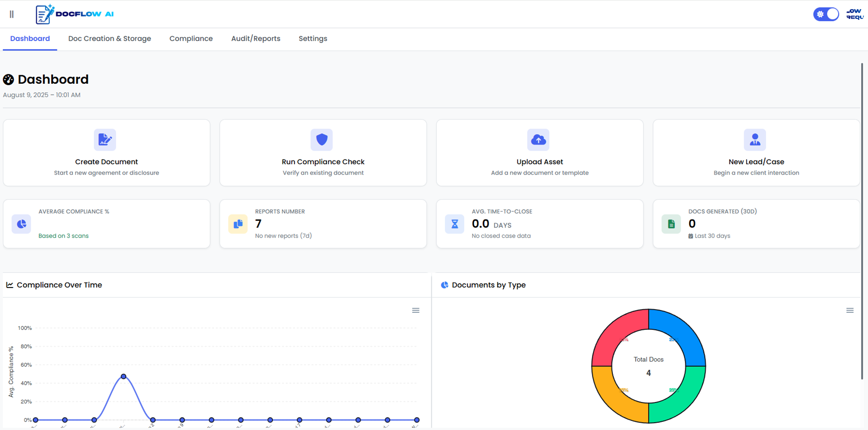This screenshot has width=868, height=430.
Task: Click the 'No new reports (7d)' text
Action: [283, 236]
